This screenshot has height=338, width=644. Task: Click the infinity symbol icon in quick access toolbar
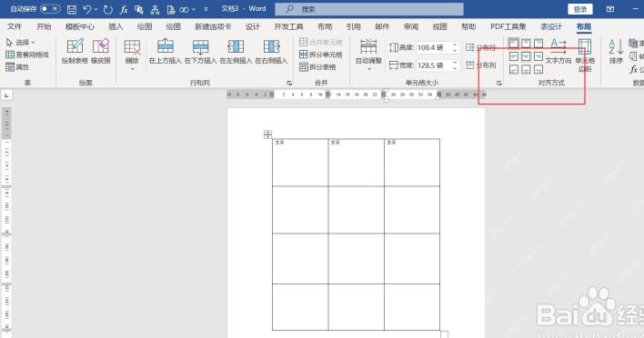184,9
